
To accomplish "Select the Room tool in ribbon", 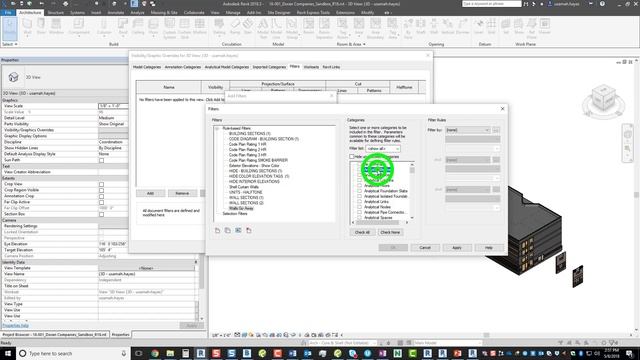I will coord(309,27).
